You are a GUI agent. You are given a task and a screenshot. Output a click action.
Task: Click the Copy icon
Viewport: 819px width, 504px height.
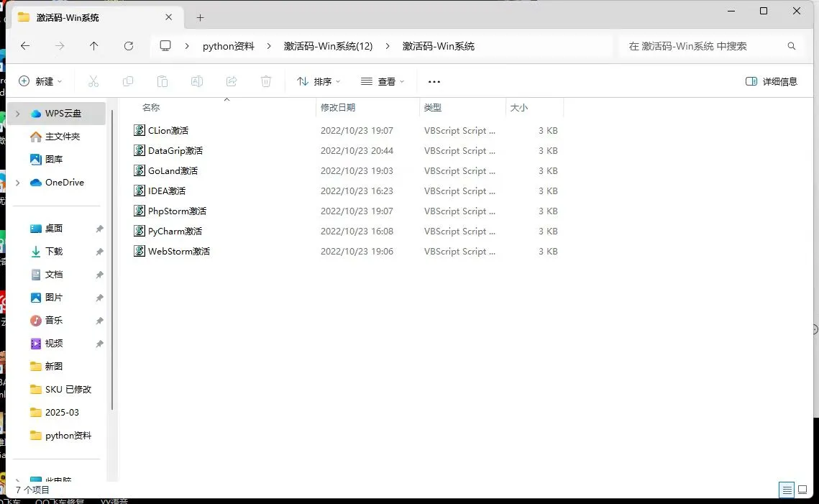[128, 81]
